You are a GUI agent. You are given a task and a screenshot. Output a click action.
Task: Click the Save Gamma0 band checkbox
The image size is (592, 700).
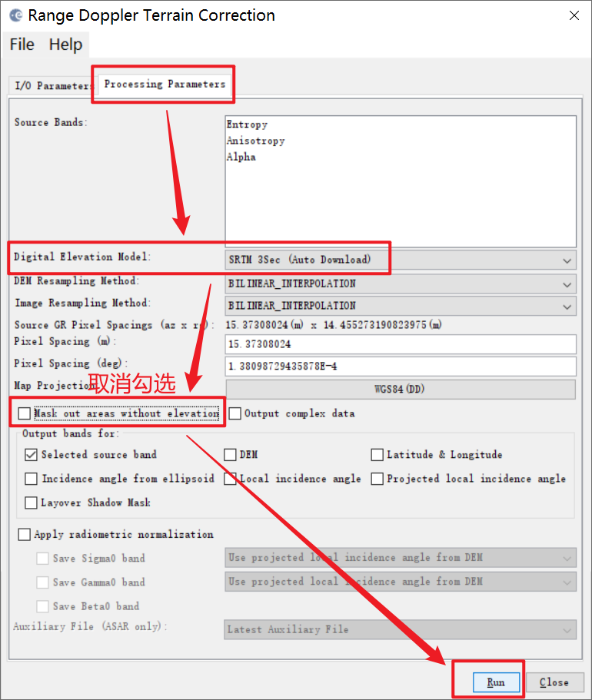click(42, 582)
